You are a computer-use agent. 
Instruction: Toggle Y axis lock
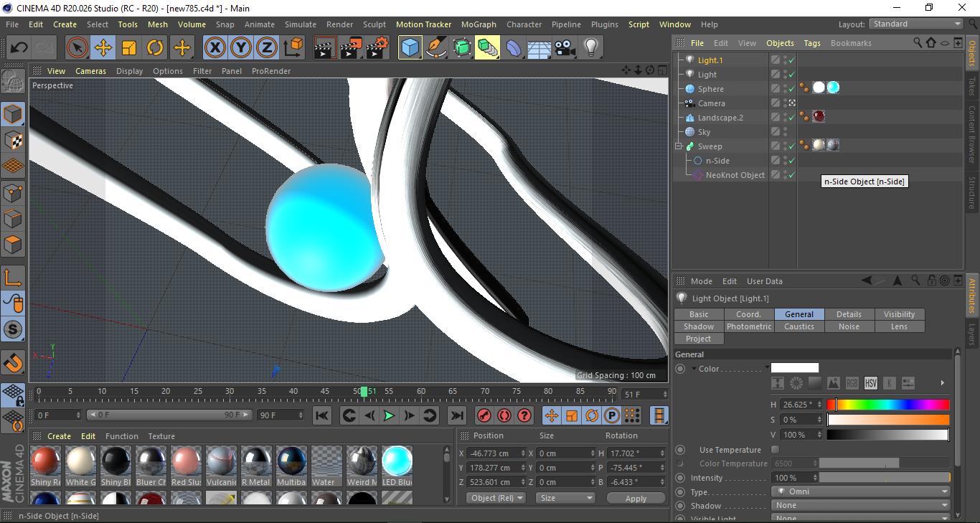click(241, 48)
